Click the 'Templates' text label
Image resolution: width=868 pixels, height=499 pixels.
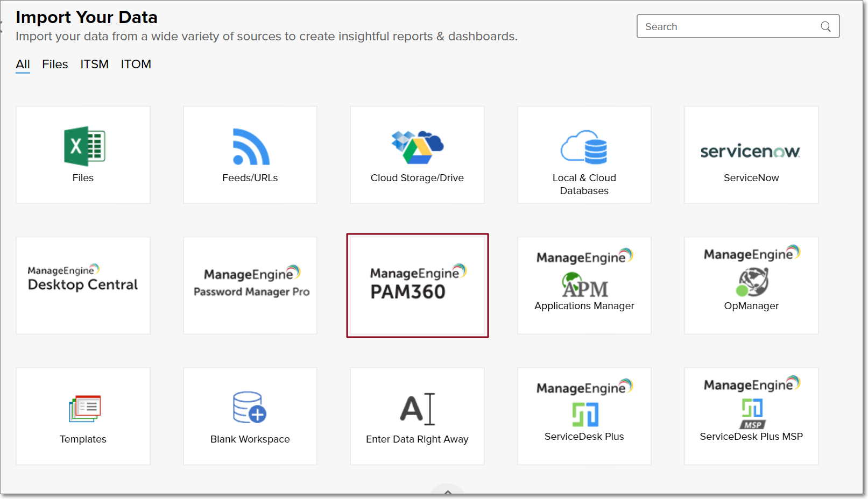tap(83, 439)
